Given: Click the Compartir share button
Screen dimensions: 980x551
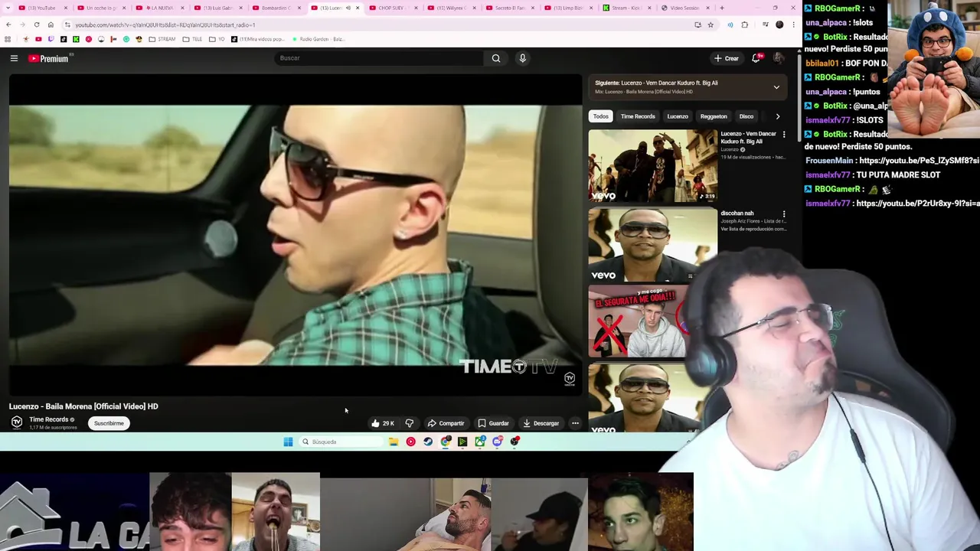Looking at the screenshot, I should click(446, 423).
